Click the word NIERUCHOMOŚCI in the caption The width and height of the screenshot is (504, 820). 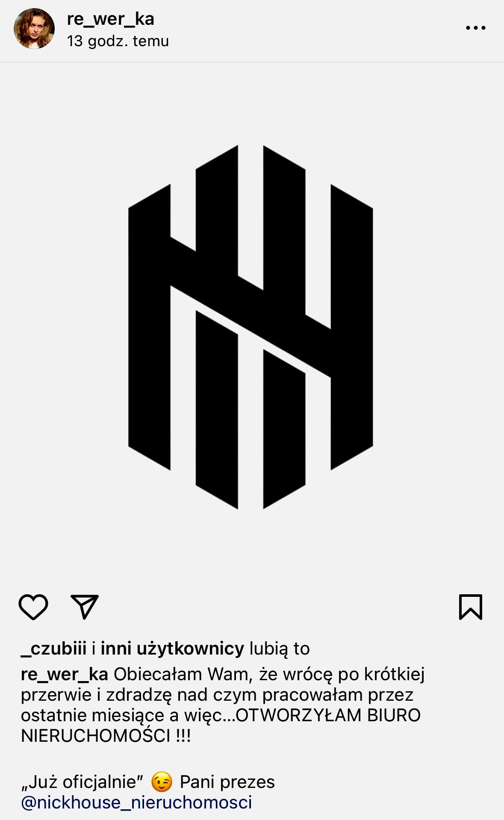point(96,736)
